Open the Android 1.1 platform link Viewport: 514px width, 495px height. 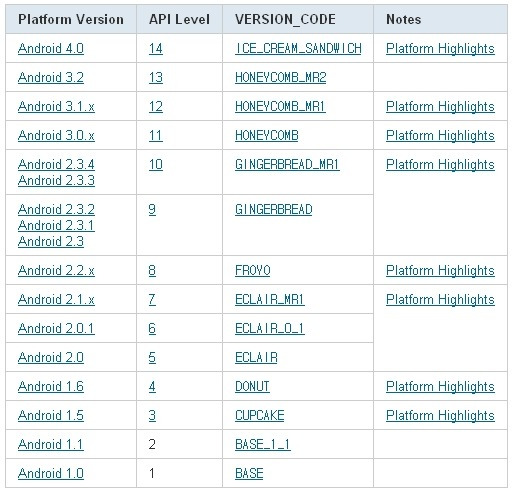click(51, 444)
